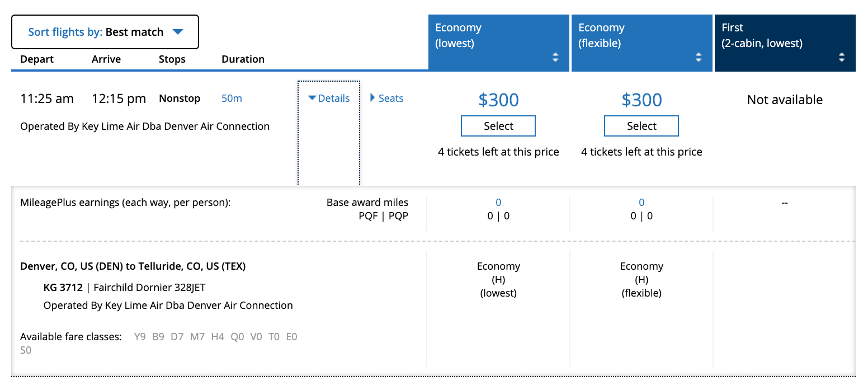
Task: Sort by First (2-cabin, lowest) column header
Action: click(785, 43)
